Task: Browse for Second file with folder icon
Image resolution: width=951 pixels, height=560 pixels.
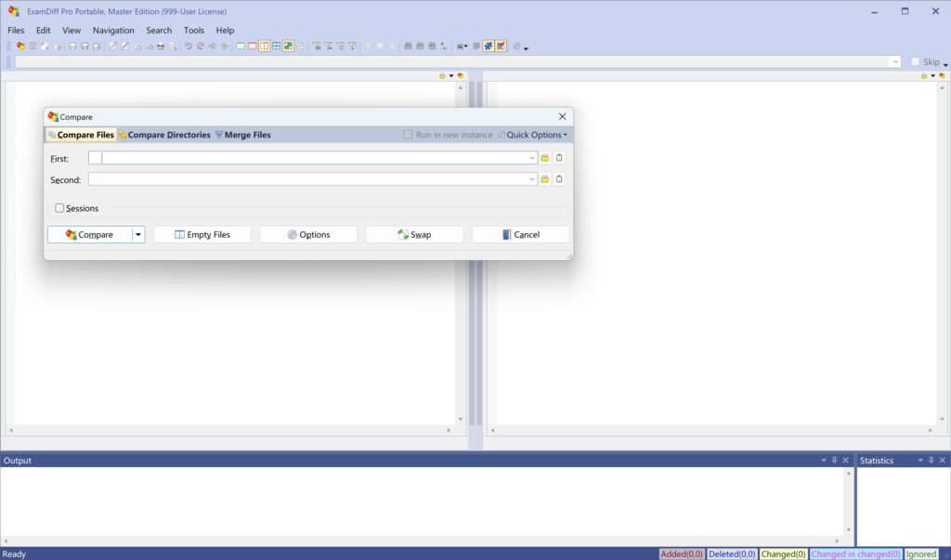Action: click(x=545, y=179)
